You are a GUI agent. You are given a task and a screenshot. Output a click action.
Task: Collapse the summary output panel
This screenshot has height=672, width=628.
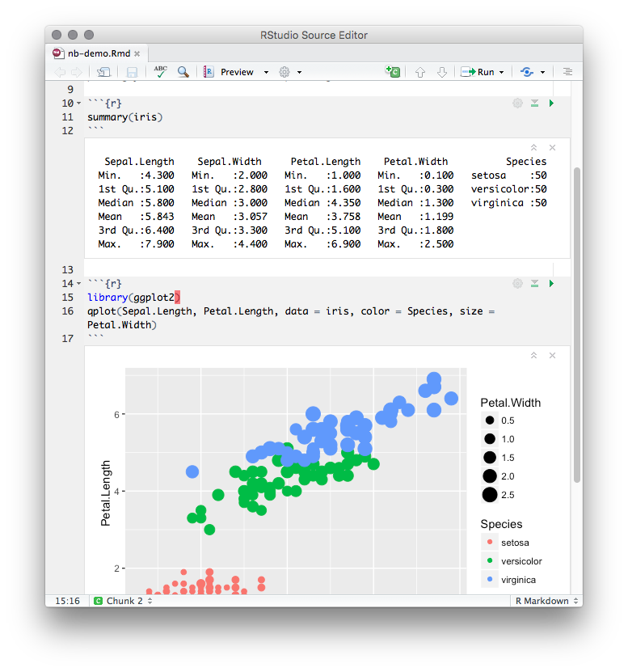pyautogui.click(x=533, y=147)
